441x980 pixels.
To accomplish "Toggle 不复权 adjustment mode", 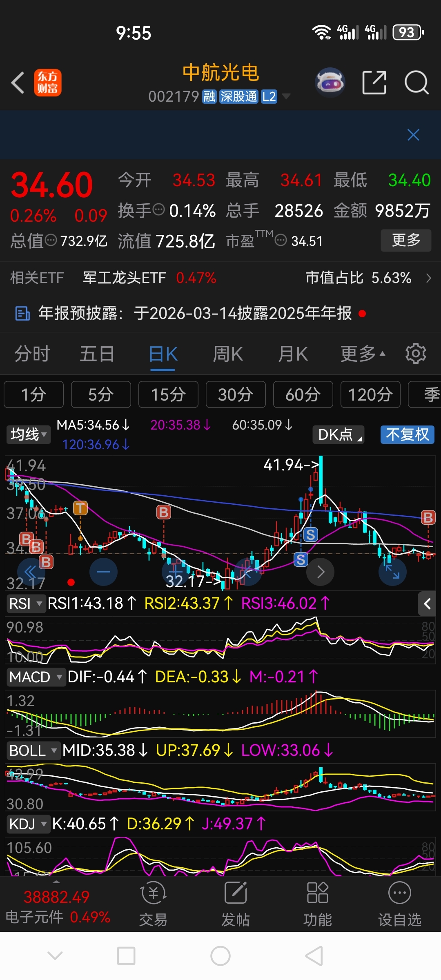I will [x=407, y=434].
